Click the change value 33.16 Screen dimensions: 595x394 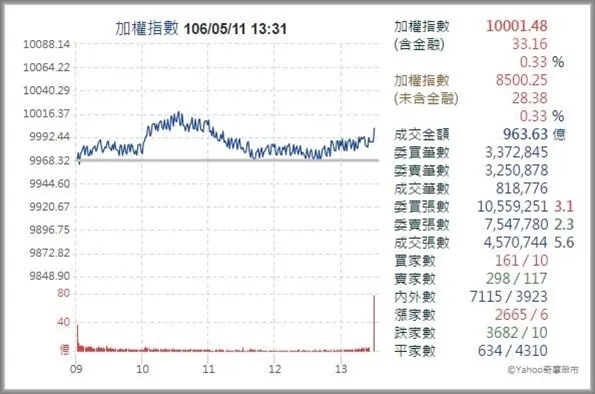click(530, 44)
